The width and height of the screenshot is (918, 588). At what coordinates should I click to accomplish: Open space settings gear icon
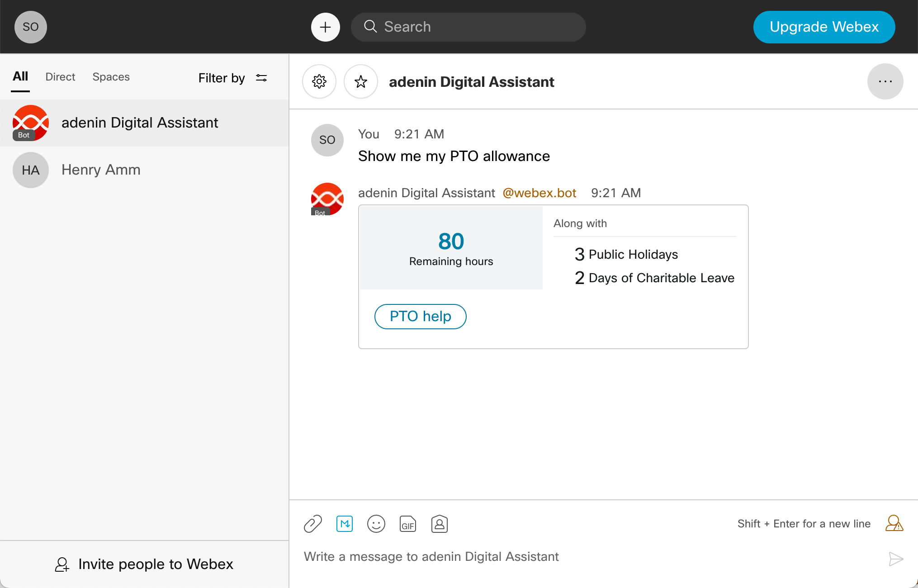pyautogui.click(x=319, y=81)
